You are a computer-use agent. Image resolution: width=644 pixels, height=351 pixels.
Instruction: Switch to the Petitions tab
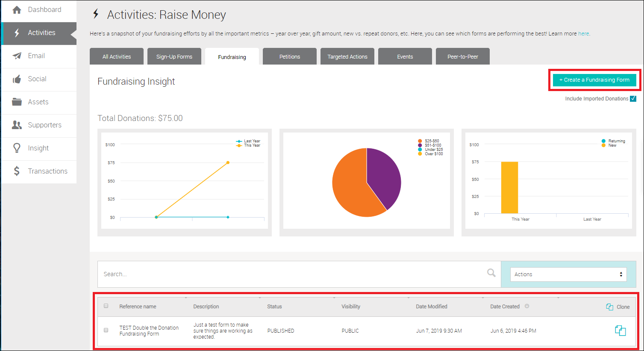coord(289,56)
